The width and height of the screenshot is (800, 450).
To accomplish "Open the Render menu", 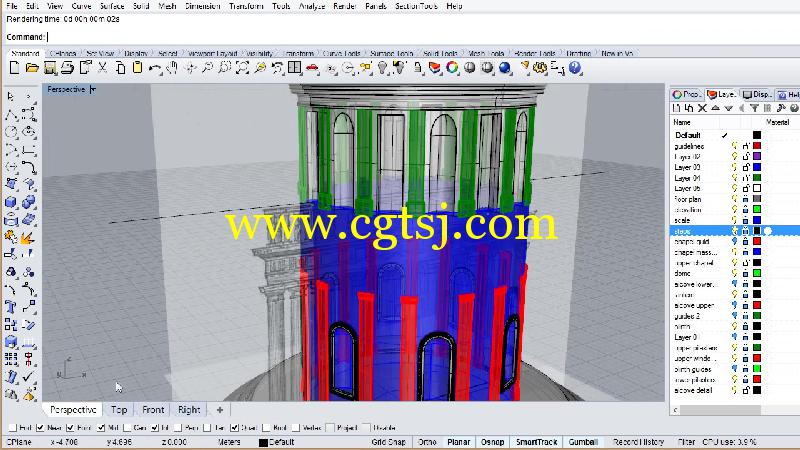I will (345, 6).
